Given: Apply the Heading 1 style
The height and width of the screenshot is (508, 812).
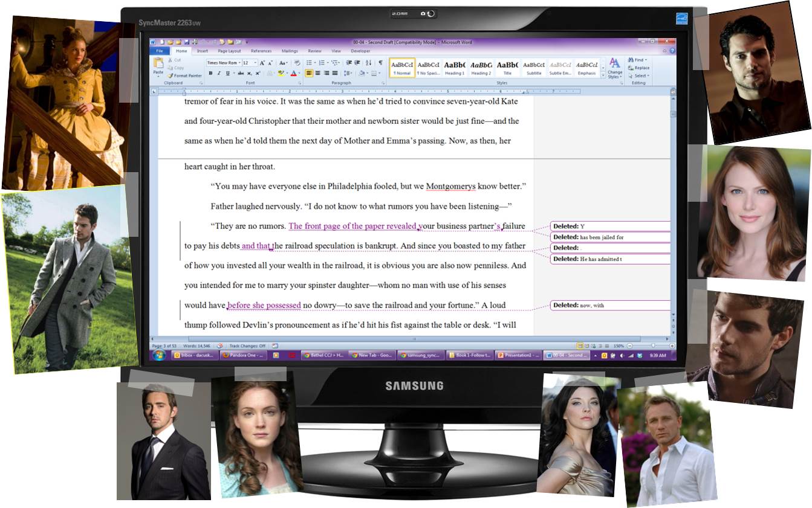Looking at the screenshot, I should point(455,68).
